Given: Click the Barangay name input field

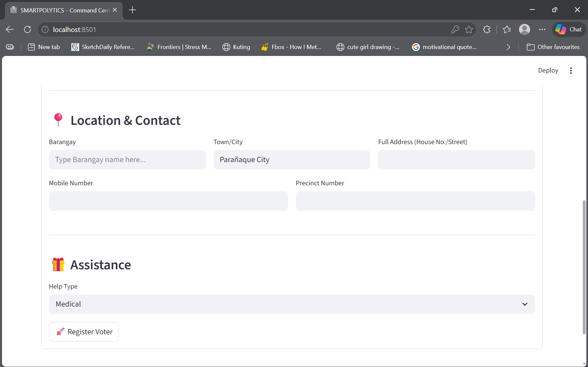Looking at the screenshot, I should (x=127, y=160).
